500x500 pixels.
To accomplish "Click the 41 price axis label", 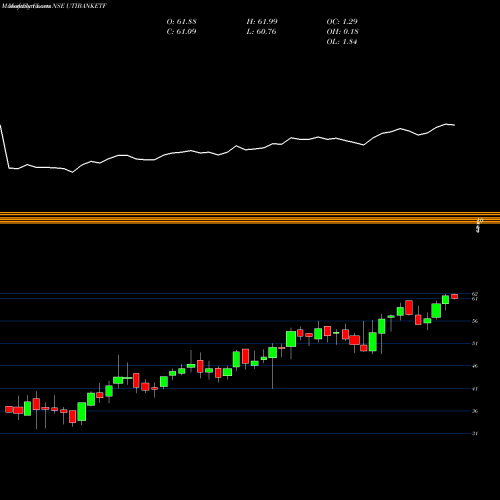I will [x=475, y=389].
